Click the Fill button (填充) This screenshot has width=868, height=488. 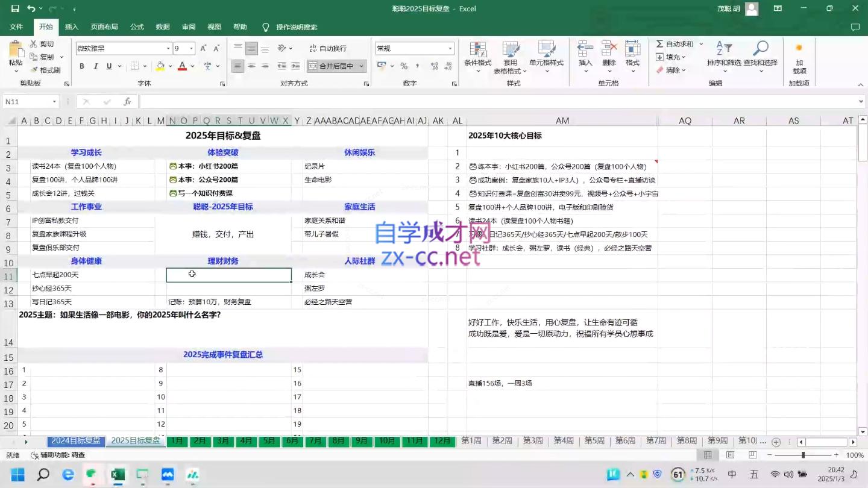tap(671, 57)
